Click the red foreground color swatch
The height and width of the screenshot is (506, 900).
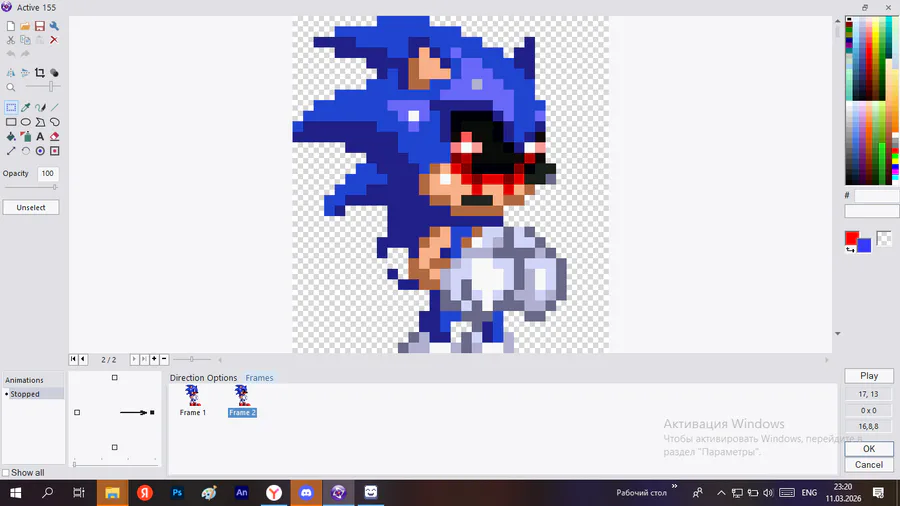click(x=852, y=238)
